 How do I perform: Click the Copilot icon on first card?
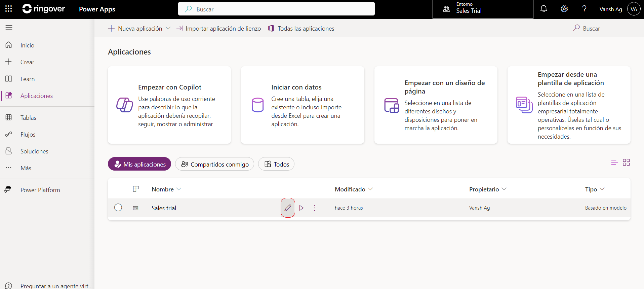[125, 105]
